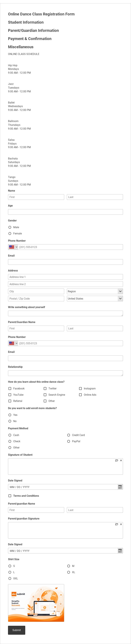The image size is (131, 644).
Task: Click the Email field above Relationship
Action: [x=65, y=358]
